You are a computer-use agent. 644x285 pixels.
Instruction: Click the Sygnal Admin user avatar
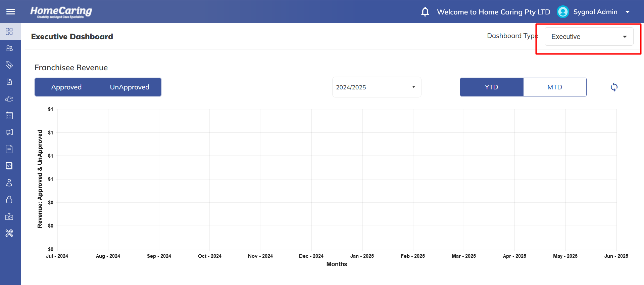pyautogui.click(x=563, y=12)
